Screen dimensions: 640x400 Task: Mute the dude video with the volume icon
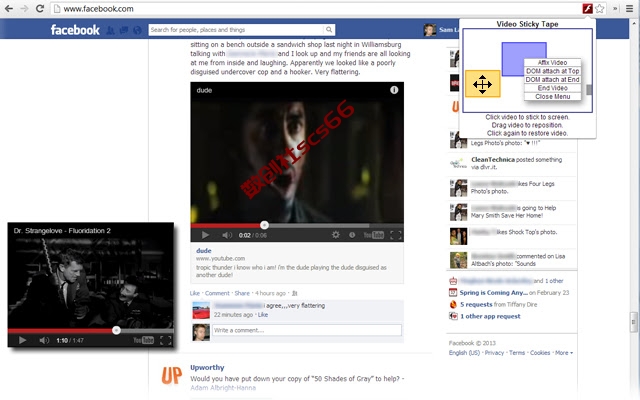[227, 235]
